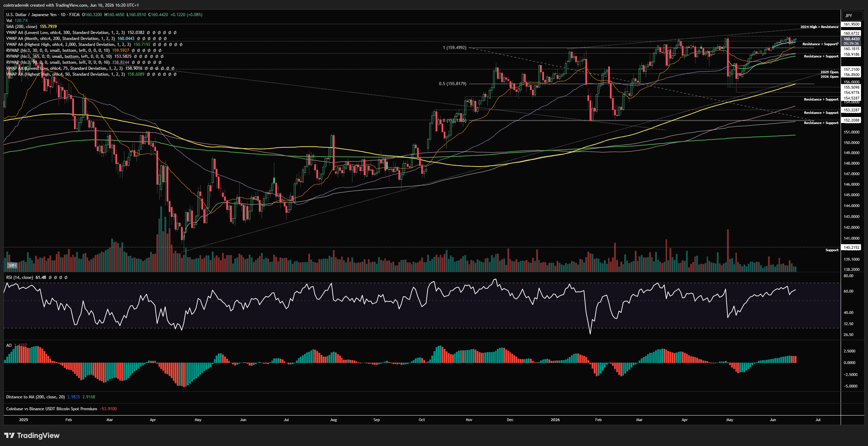Viewport: 868px width, 446px height.
Task: Click 'Apr' 2025 on the time axis
Action: [x=153, y=420]
